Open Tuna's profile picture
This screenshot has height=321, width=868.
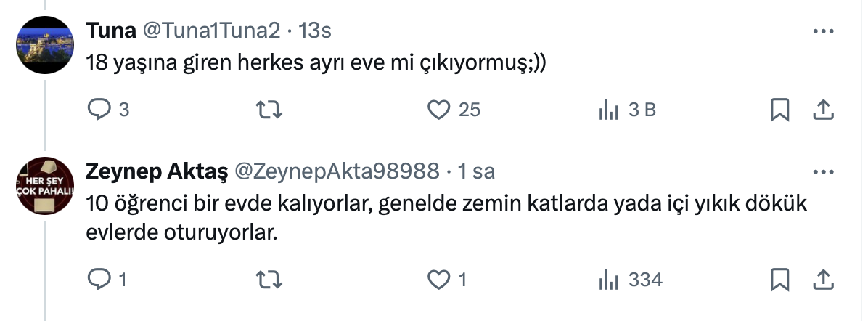(45, 45)
